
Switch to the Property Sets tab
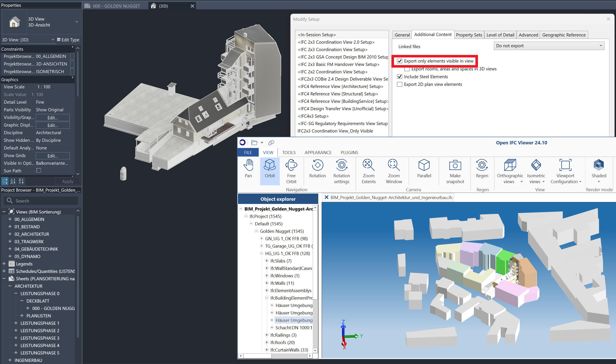(x=469, y=35)
